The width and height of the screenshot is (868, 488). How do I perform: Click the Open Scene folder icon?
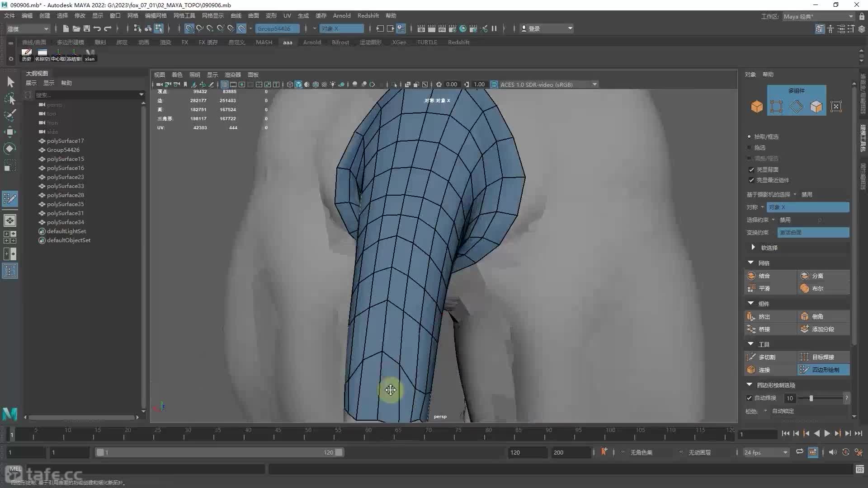coord(76,28)
